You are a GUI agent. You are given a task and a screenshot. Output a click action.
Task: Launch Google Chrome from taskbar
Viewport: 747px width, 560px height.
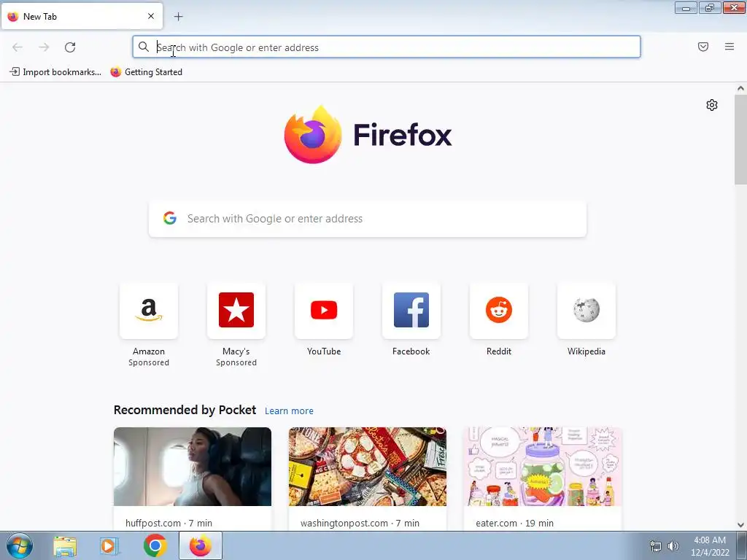click(155, 545)
